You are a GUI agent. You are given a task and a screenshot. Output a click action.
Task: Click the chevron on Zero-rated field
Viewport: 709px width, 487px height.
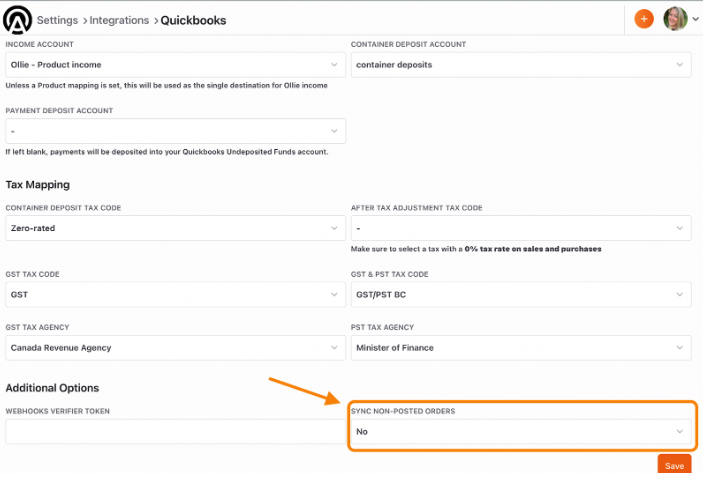pyautogui.click(x=334, y=228)
